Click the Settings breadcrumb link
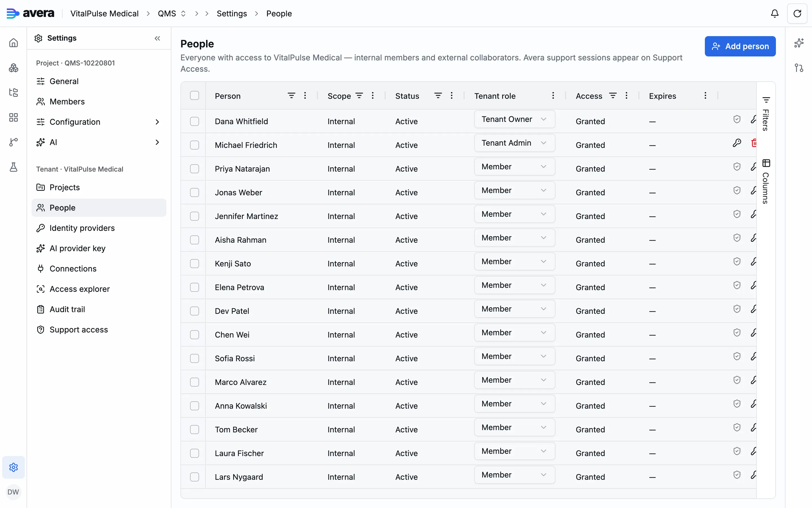Image resolution: width=812 pixels, height=508 pixels. click(x=231, y=14)
